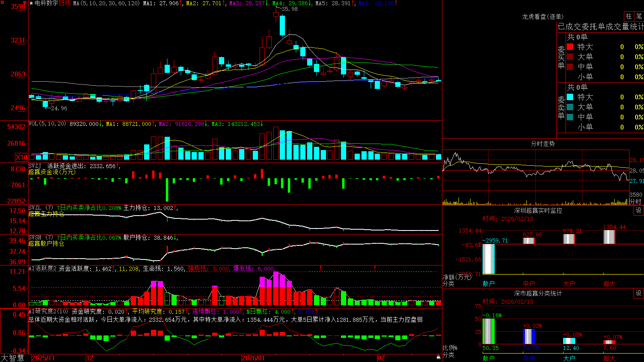Click the red question mark help icon
The image size is (644, 362).
click(x=25, y=2)
